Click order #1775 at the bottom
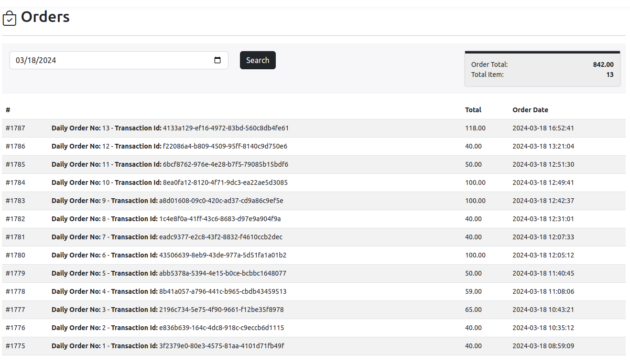The height and width of the screenshot is (364, 630). (15, 346)
